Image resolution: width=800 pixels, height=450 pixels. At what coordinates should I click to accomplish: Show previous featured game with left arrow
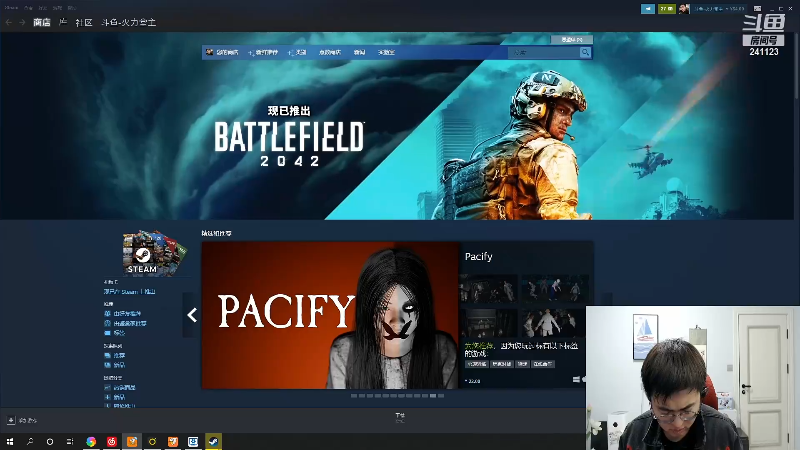pos(192,315)
